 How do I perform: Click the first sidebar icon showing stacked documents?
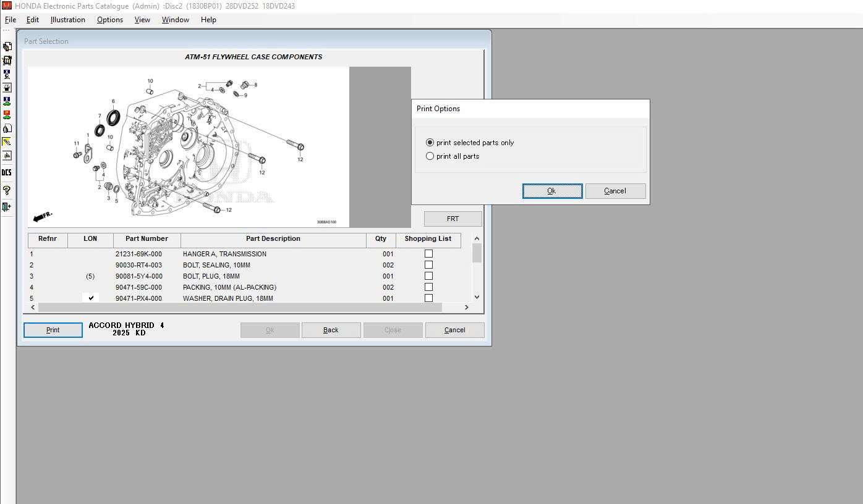(7, 46)
